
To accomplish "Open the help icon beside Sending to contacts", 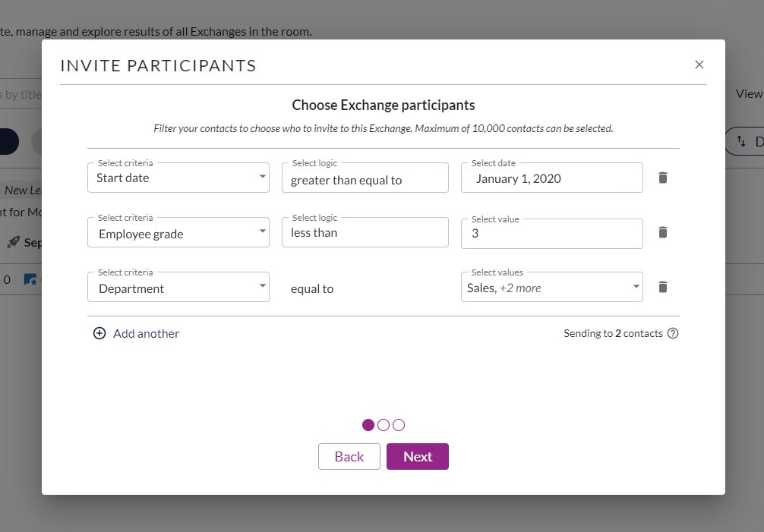I will pos(673,333).
